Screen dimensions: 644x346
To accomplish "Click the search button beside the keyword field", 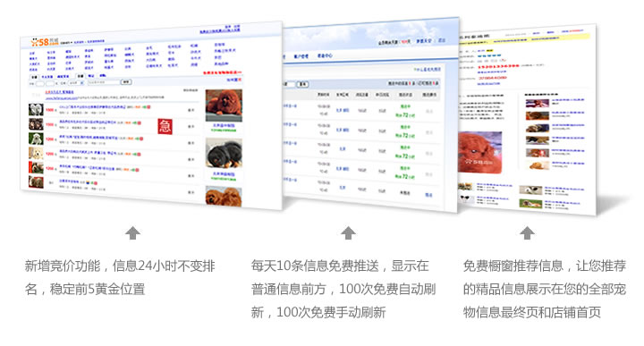I will pyautogui.click(x=126, y=82).
